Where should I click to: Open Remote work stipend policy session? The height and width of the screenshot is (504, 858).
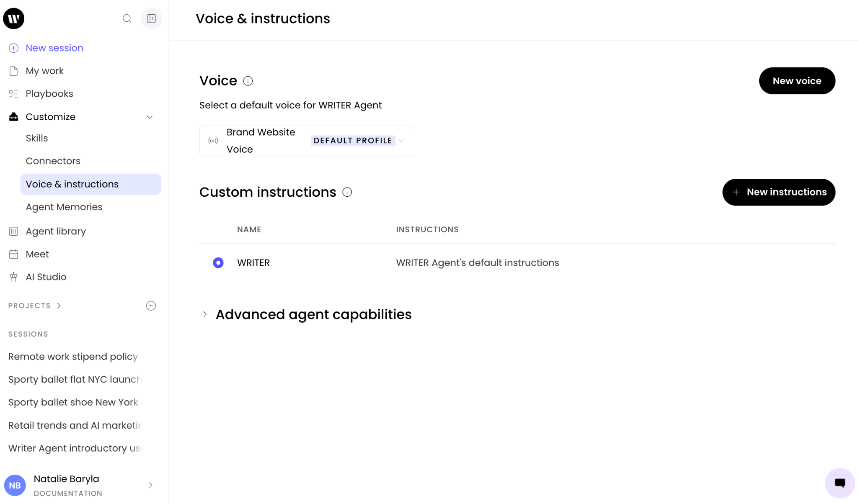coord(73,357)
